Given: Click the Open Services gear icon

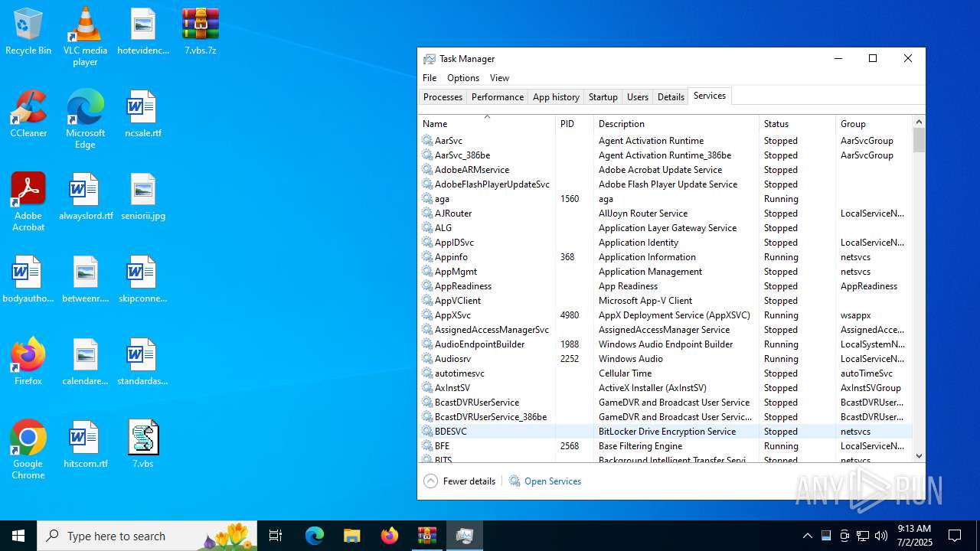Looking at the screenshot, I should coord(514,481).
